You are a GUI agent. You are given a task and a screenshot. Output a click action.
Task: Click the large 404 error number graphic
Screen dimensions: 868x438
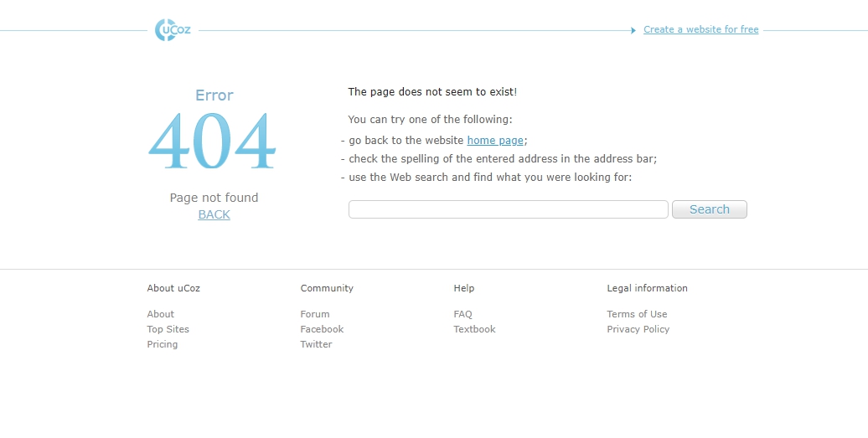click(x=213, y=142)
